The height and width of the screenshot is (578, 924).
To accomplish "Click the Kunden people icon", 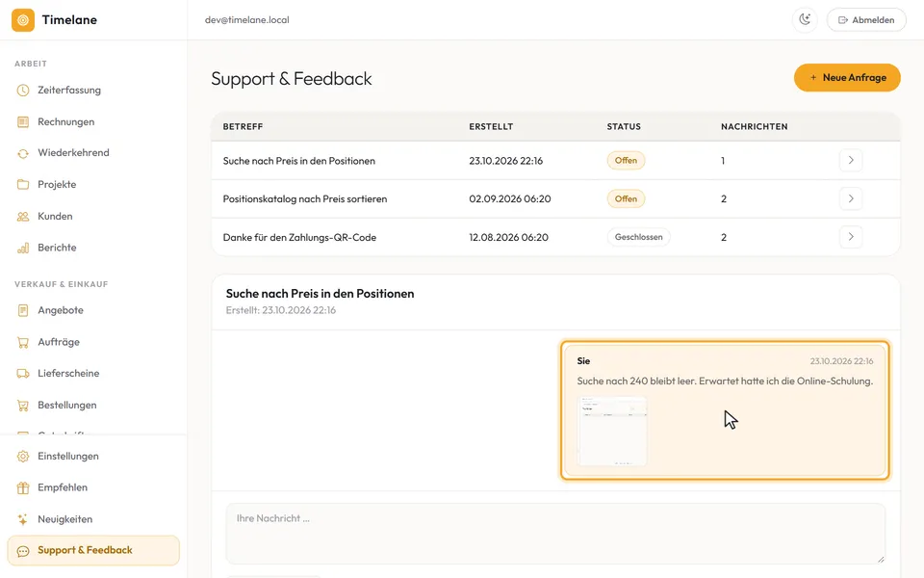I will 23,217.
